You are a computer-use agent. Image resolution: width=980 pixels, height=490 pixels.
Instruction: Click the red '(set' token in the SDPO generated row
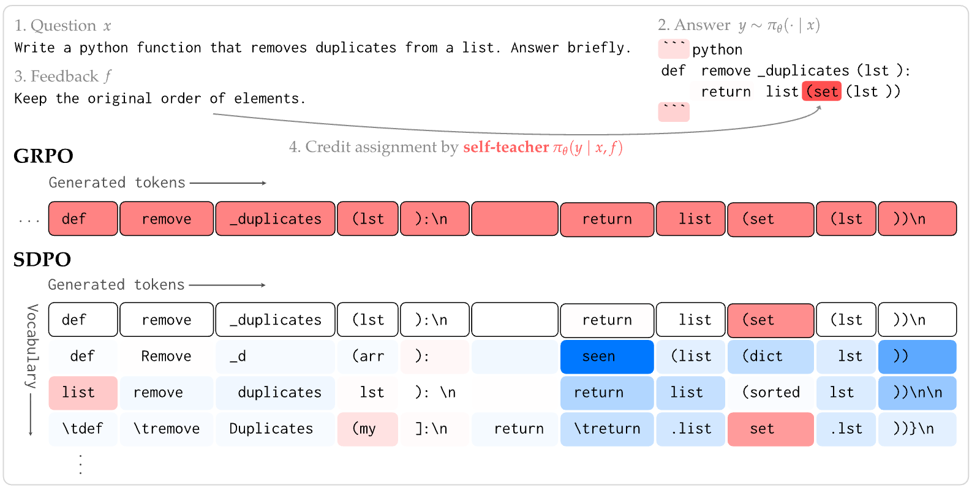point(771,320)
